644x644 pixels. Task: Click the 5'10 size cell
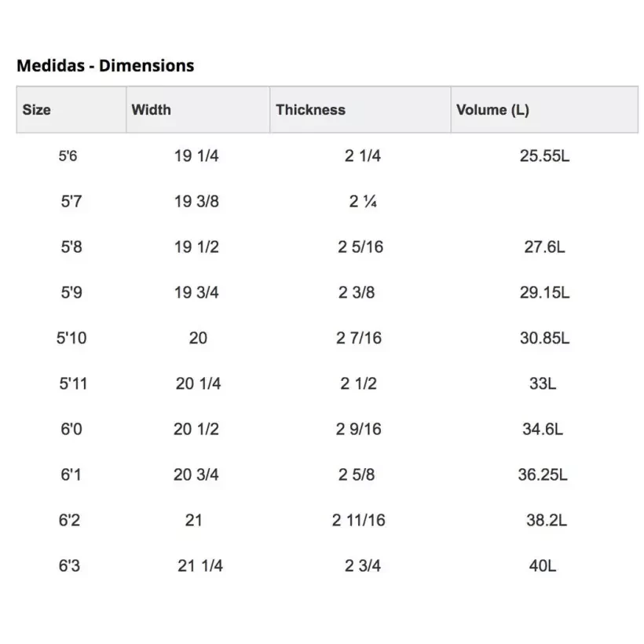click(71, 338)
